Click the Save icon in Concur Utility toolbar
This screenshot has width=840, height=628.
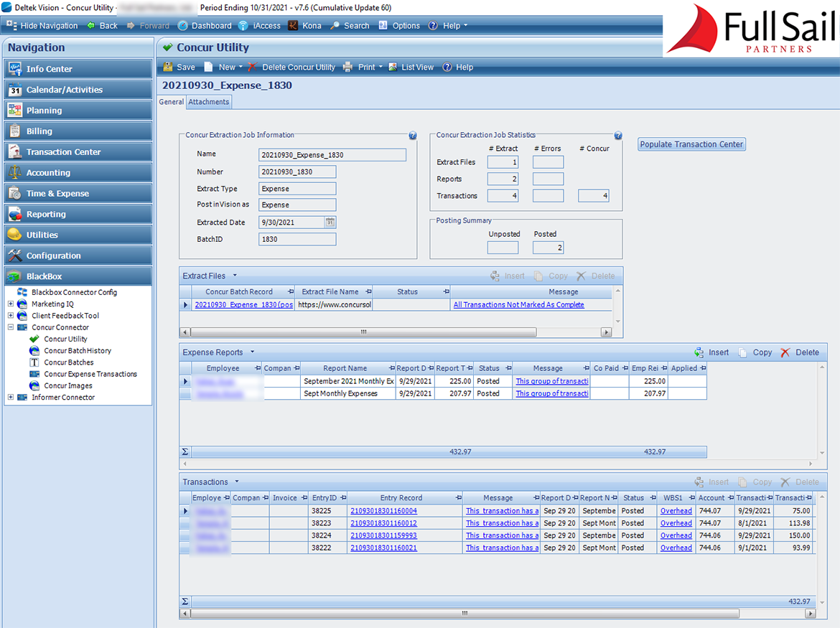168,67
